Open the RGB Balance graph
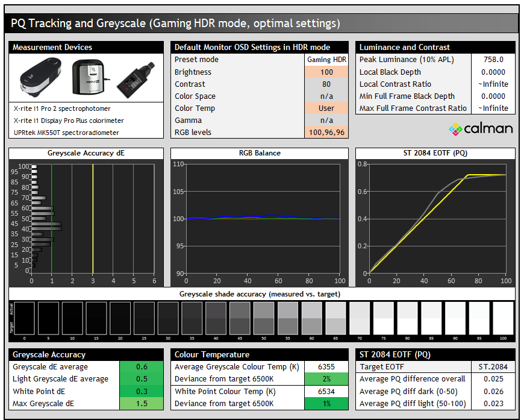The image size is (524, 420). point(260,217)
